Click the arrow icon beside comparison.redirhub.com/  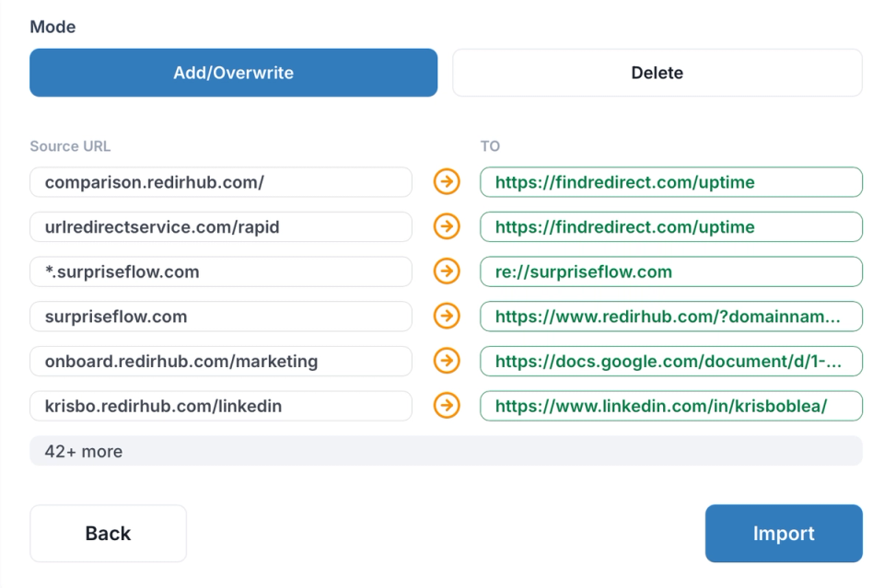(446, 182)
